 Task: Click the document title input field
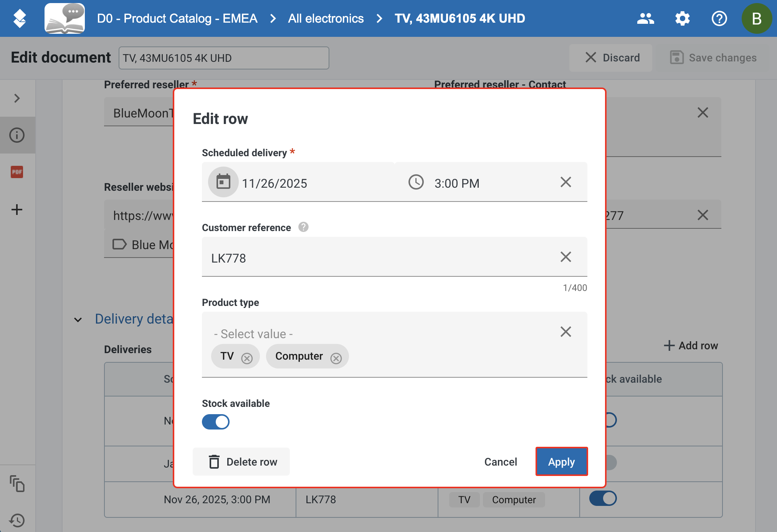pos(224,58)
